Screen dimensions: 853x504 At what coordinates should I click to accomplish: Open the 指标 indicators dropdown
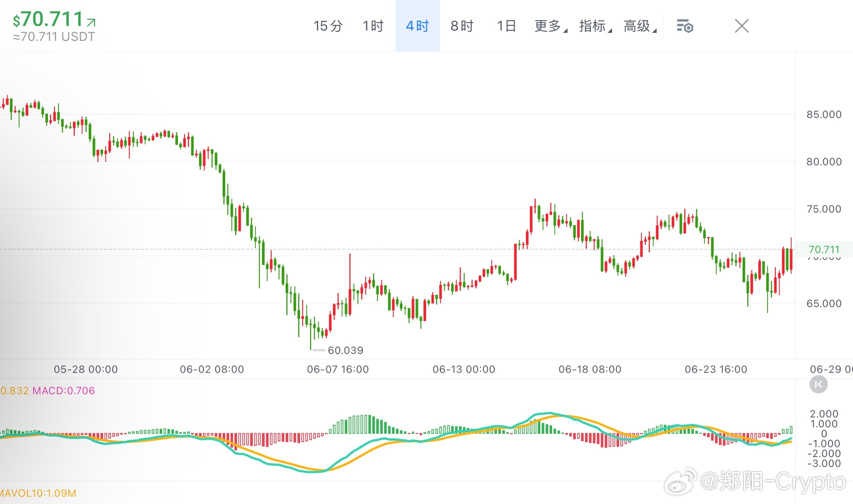click(x=596, y=26)
